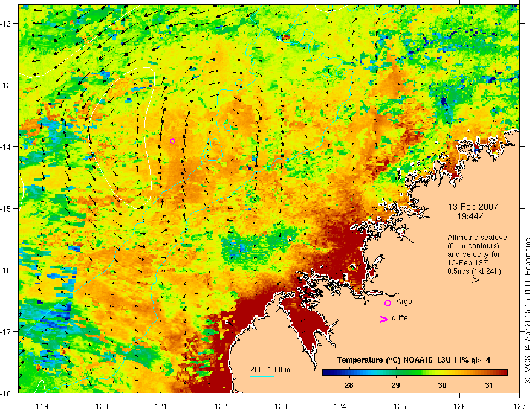This screenshot has height=411, width=532.
Task: Click latitude label -13
Action: point(7,85)
